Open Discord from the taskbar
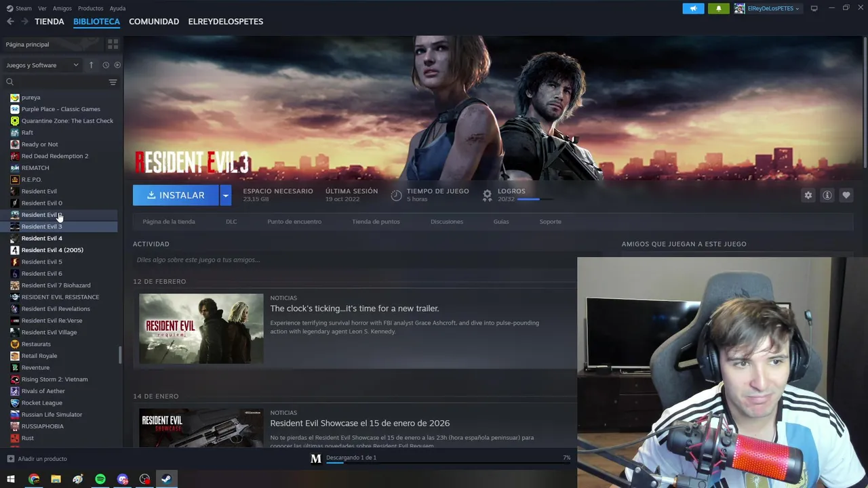 coord(123,479)
